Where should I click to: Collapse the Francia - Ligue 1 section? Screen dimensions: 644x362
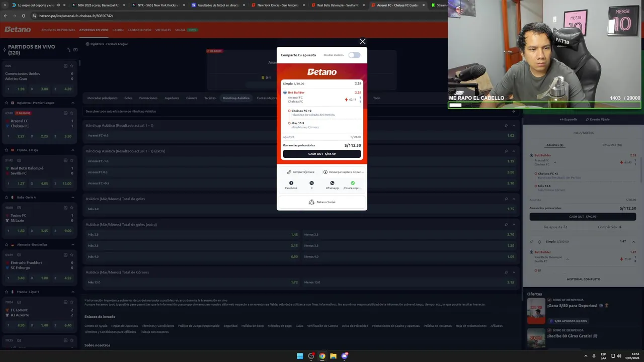click(73, 292)
